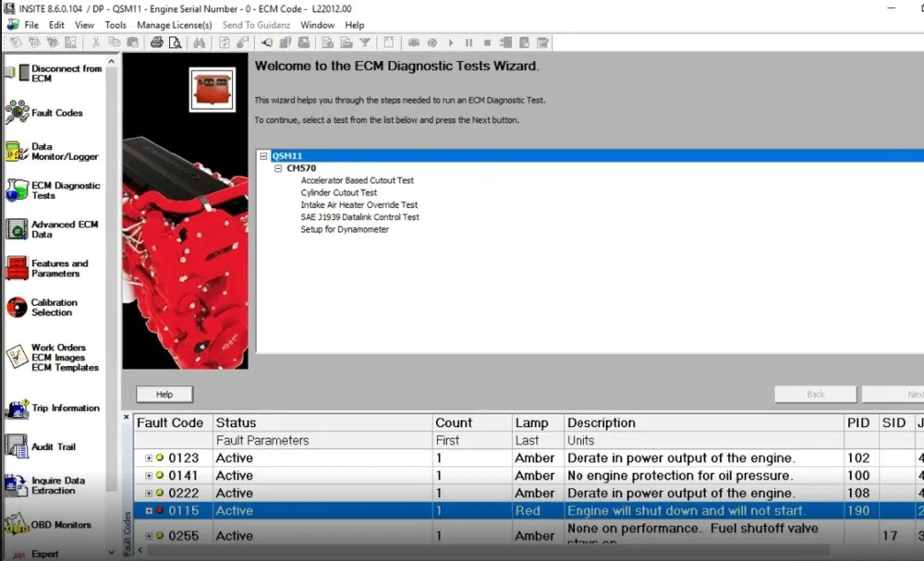
Task: Open the Window menu
Action: click(318, 25)
